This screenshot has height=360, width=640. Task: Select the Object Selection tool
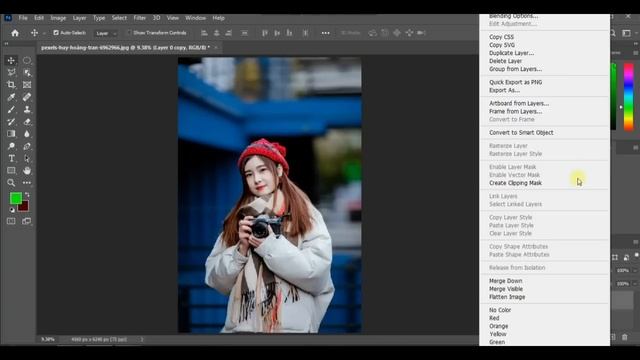click(x=27, y=73)
